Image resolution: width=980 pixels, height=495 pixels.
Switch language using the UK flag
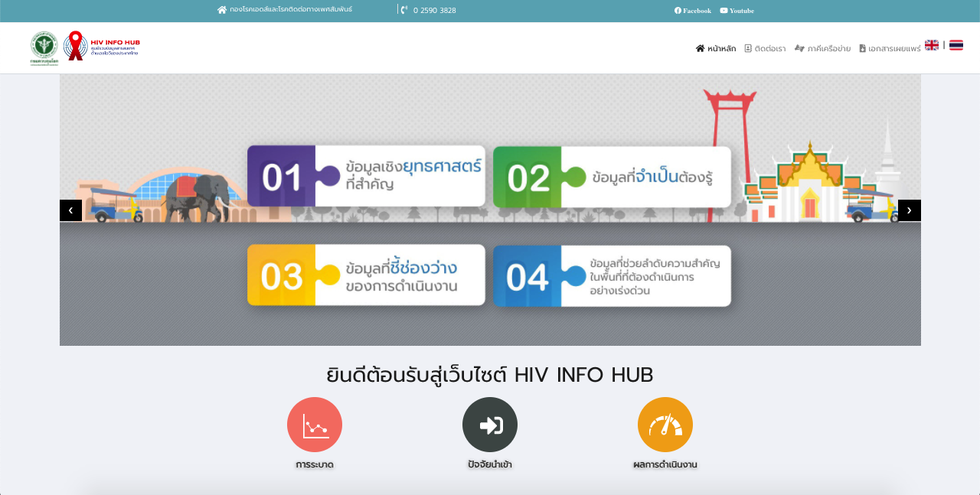click(x=931, y=45)
